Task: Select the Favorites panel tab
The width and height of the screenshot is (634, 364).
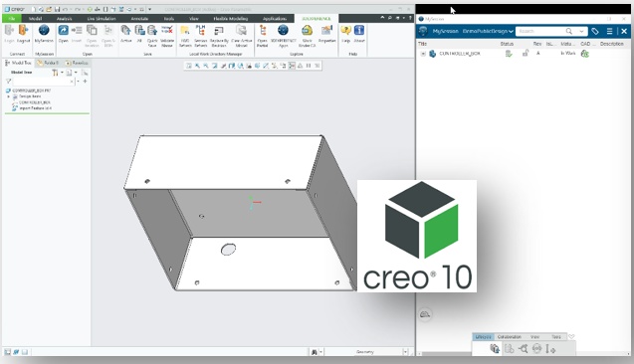Action: click(x=77, y=63)
